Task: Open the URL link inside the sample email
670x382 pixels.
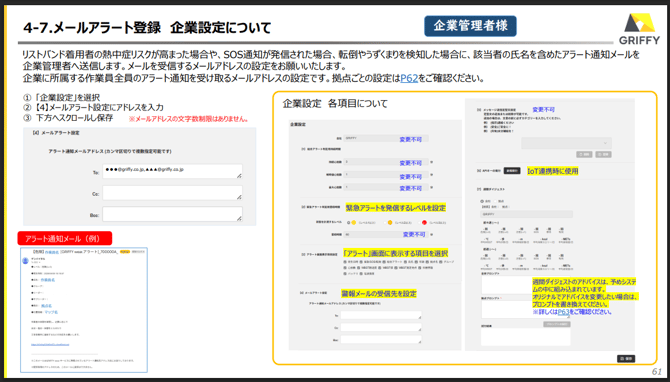Action: 50,344
